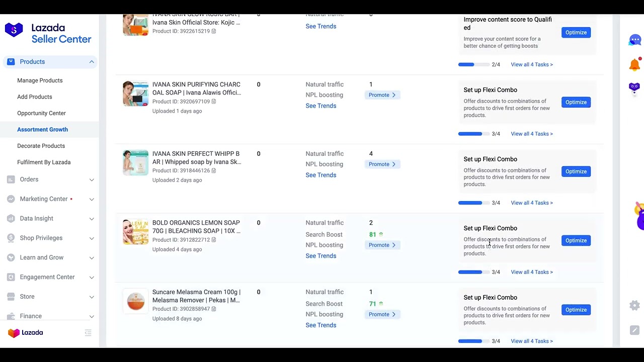Copy Product ID 3912822712 using copy icon
The width and height of the screenshot is (644, 362).
[214, 240]
